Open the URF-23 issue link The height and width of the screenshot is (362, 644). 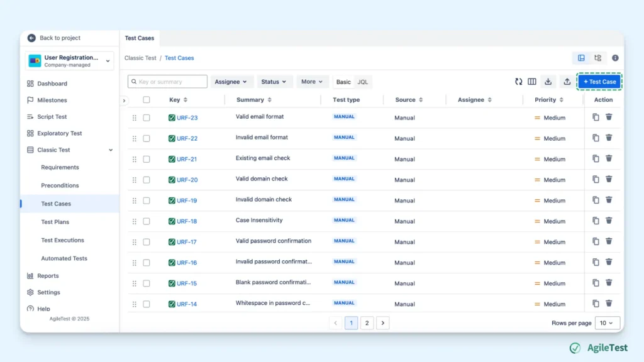pyautogui.click(x=187, y=118)
